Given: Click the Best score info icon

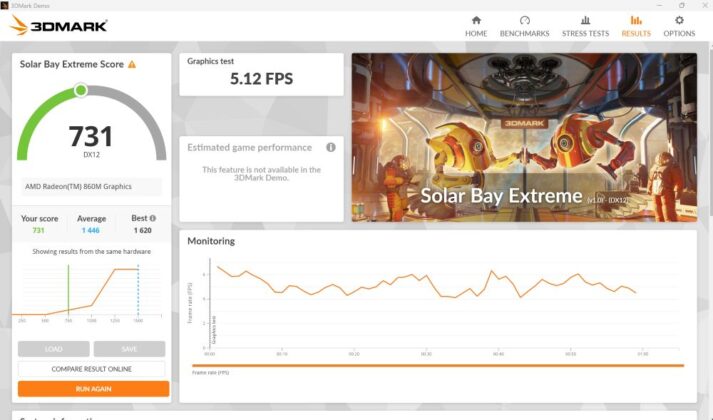Looking at the screenshot, I should click(x=153, y=218).
